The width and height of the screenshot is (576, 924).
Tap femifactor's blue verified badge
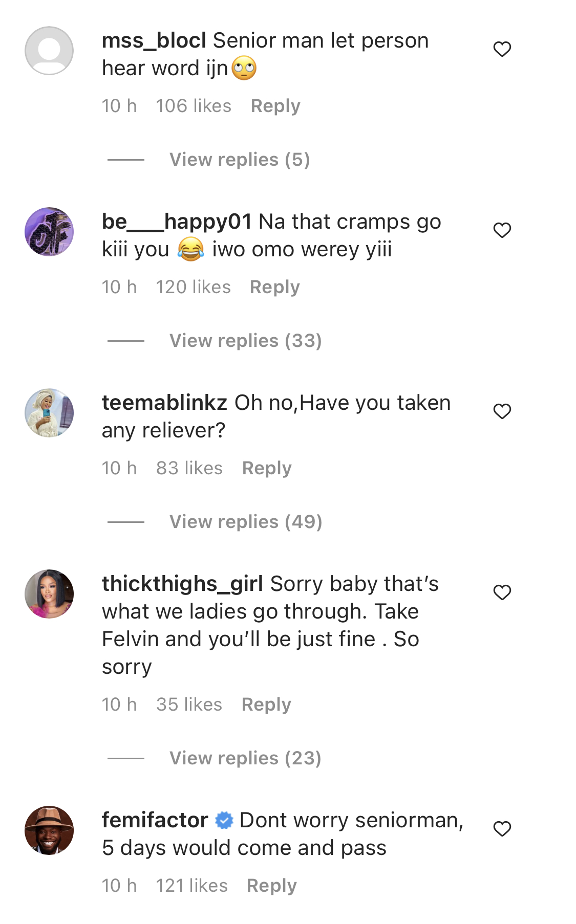[x=224, y=820]
